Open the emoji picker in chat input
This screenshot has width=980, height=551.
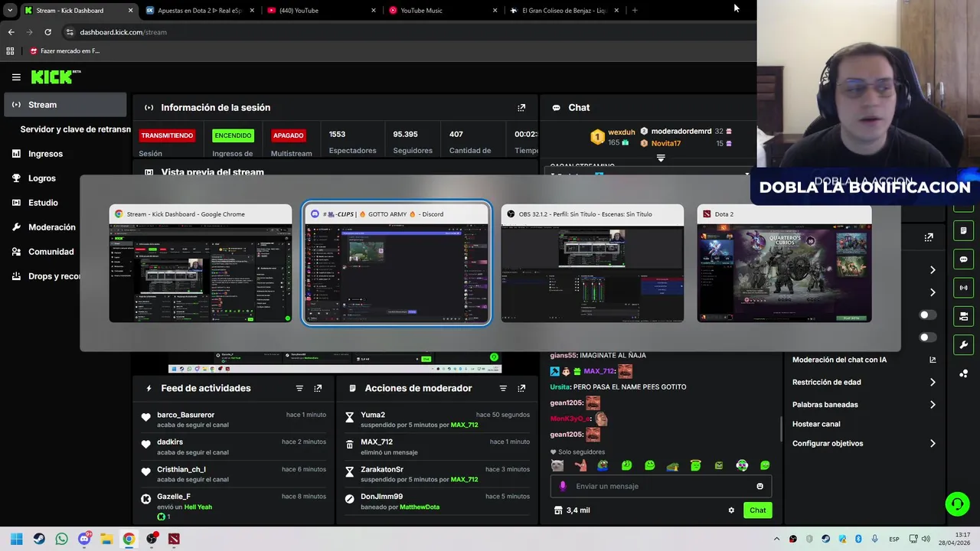[x=759, y=486]
